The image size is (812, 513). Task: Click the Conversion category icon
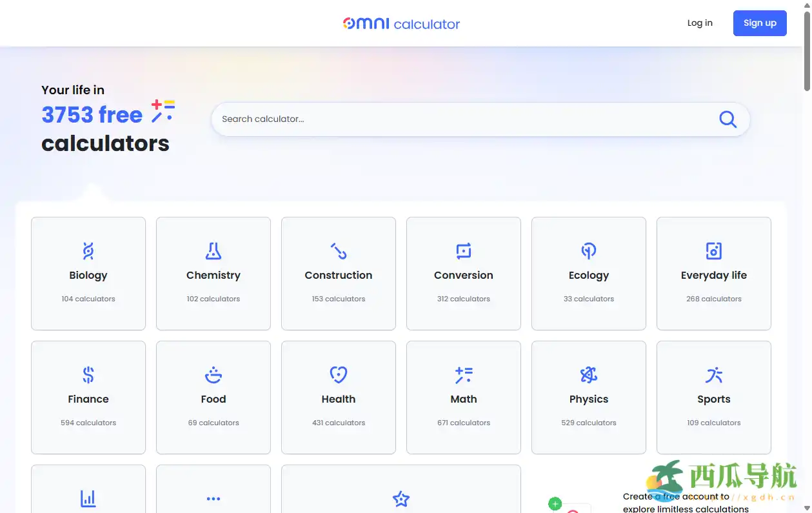(463, 251)
